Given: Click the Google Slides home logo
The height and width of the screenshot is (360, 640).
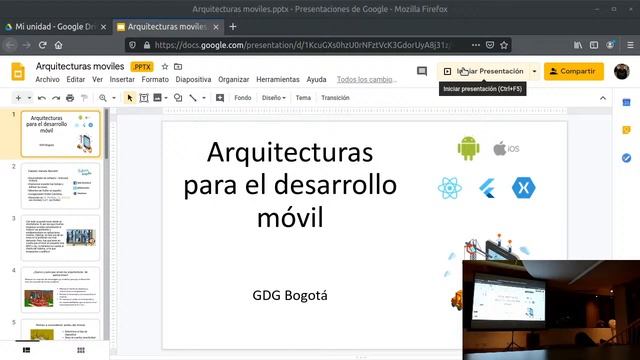Looking at the screenshot, I should [x=18, y=72].
